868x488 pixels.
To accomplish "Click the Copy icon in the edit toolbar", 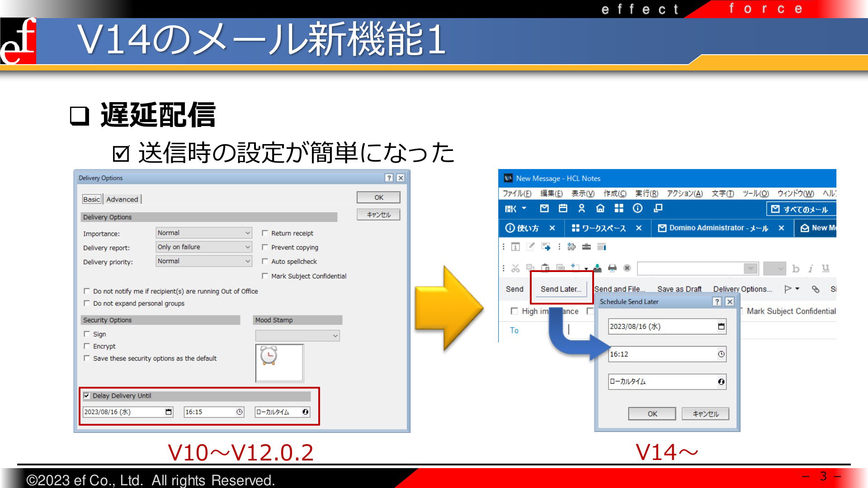I will 530,268.
